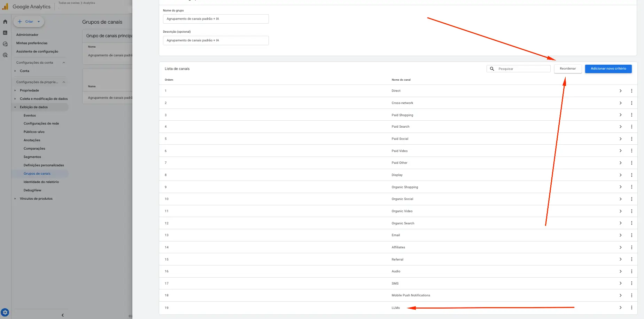Click the Home icon in left rail
Viewport: 644px width, 319px height.
click(x=5, y=22)
